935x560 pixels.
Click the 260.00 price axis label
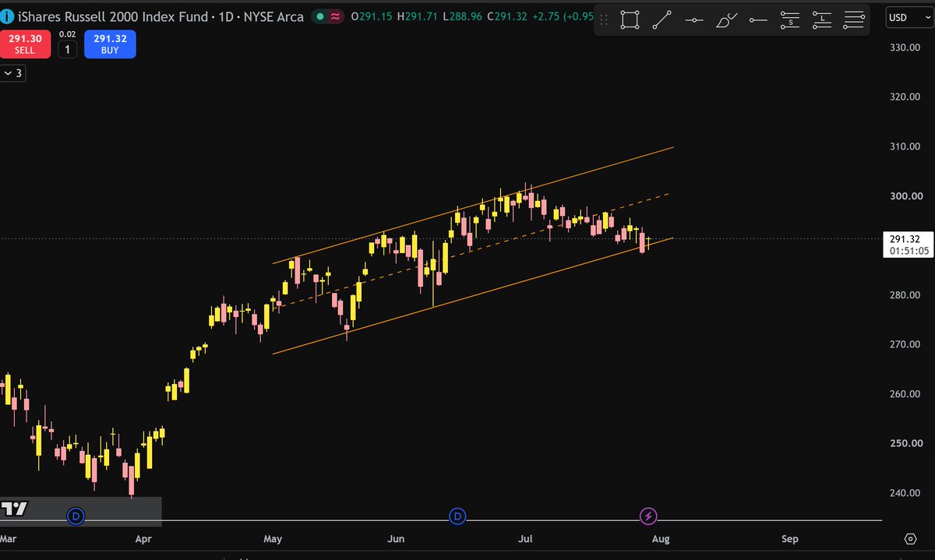pos(907,394)
